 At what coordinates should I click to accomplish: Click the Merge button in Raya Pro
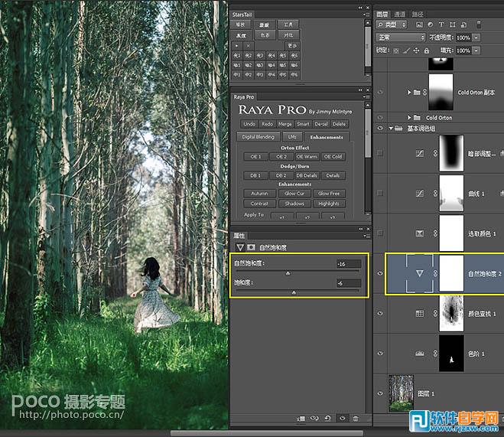pos(285,124)
